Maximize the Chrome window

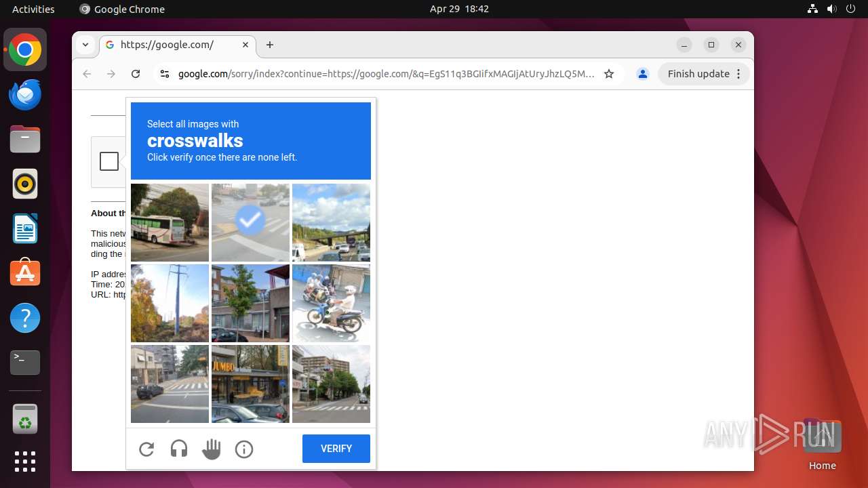[x=711, y=45]
